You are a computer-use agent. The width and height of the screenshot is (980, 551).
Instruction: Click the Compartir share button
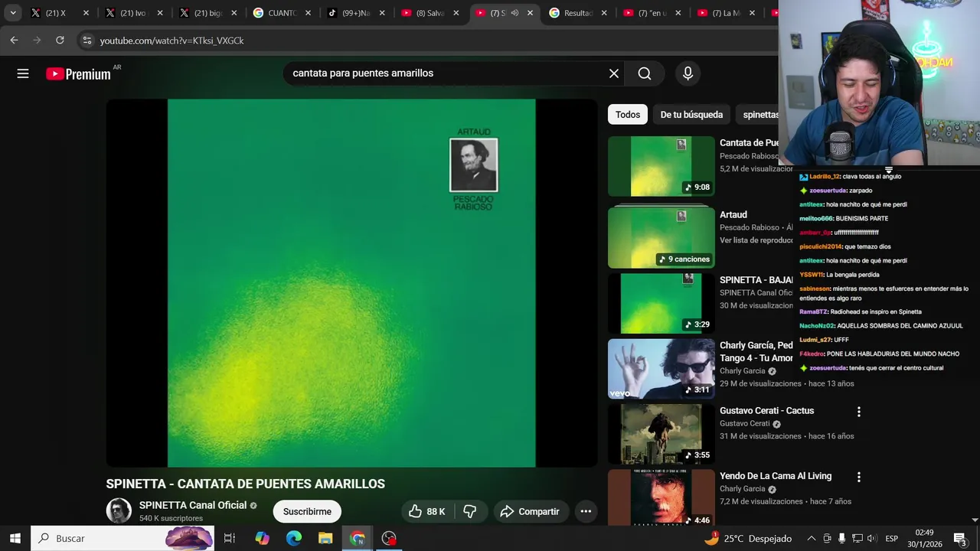point(530,511)
